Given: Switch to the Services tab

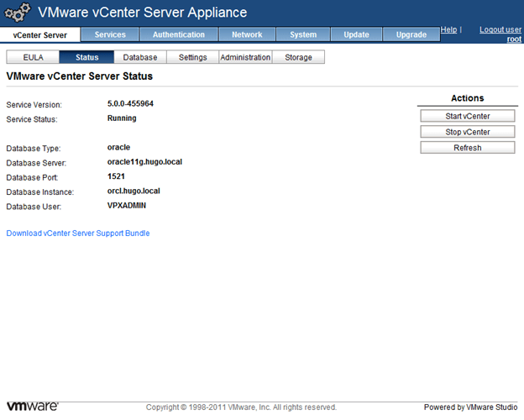Looking at the screenshot, I should [110, 34].
